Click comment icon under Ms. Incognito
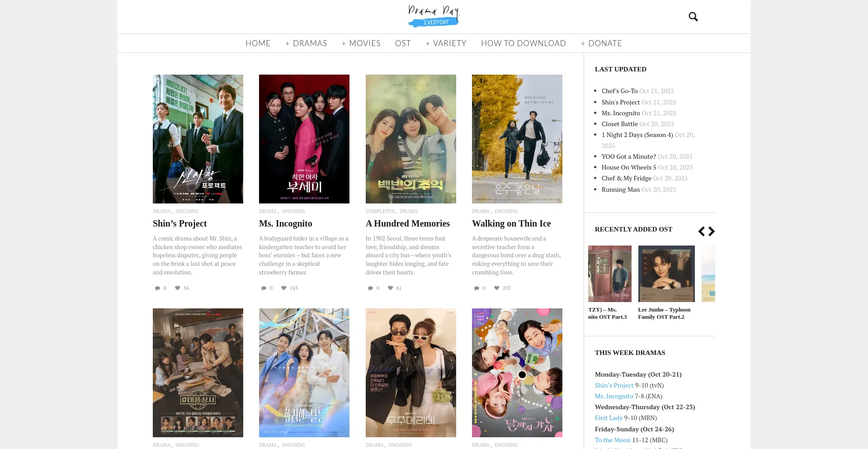 point(264,288)
